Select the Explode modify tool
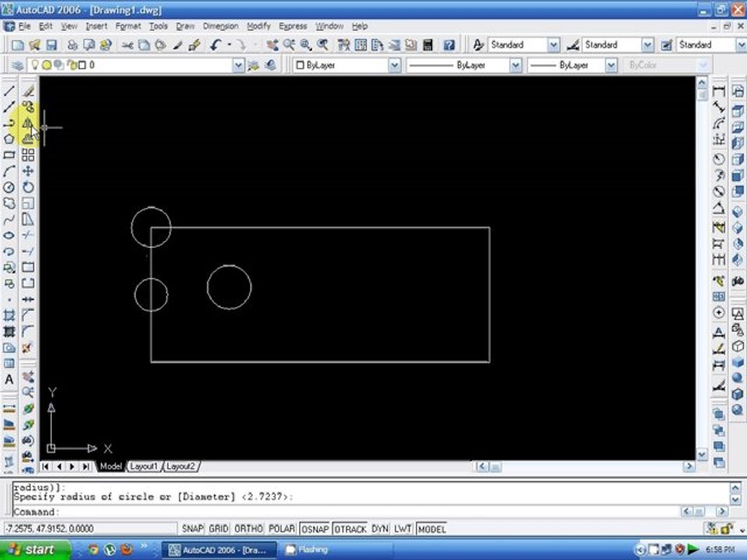Screen dimensions: 747x560 pyautogui.click(x=28, y=348)
